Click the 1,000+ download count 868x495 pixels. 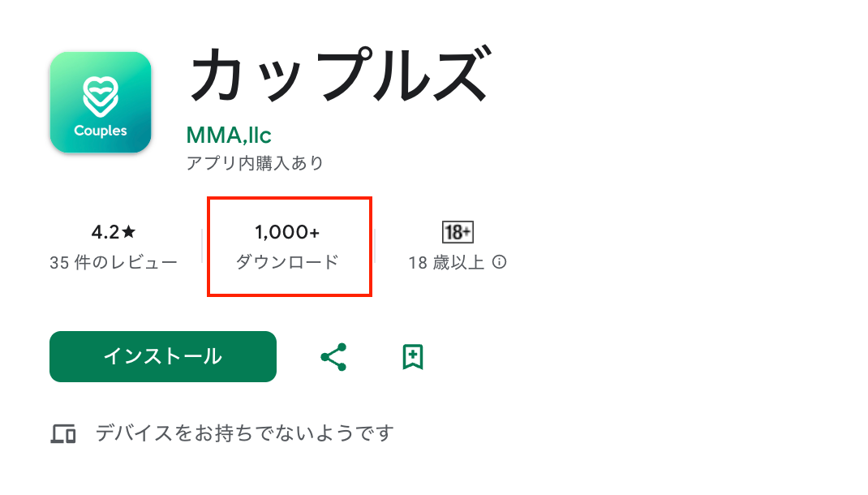(x=287, y=233)
